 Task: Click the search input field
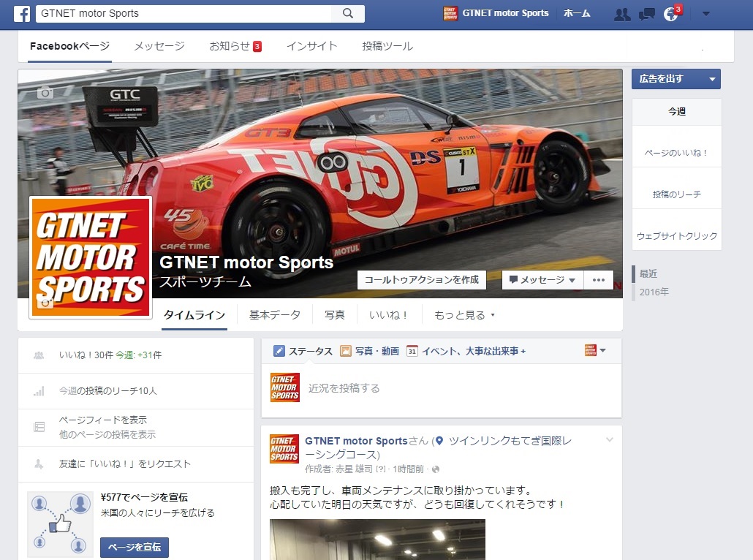(183, 13)
